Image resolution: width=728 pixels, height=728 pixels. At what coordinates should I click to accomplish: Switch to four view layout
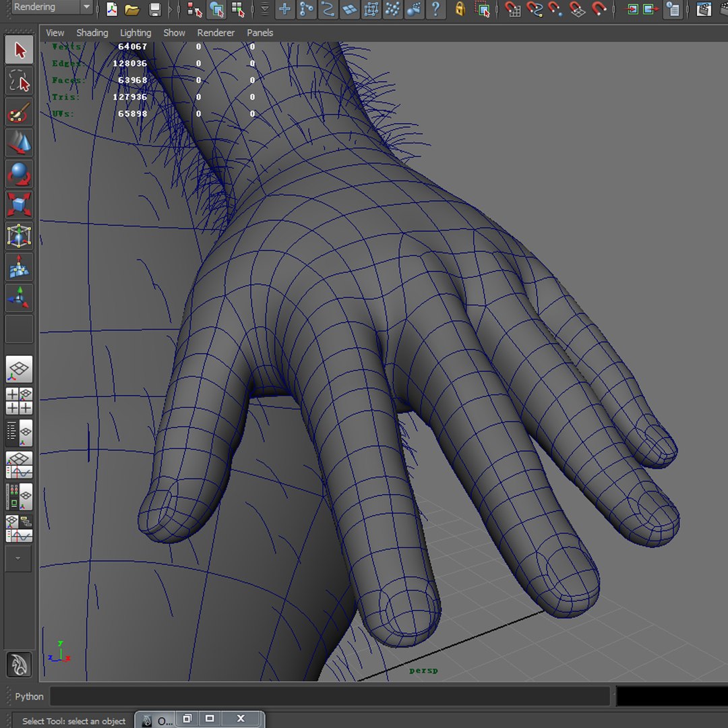19,400
